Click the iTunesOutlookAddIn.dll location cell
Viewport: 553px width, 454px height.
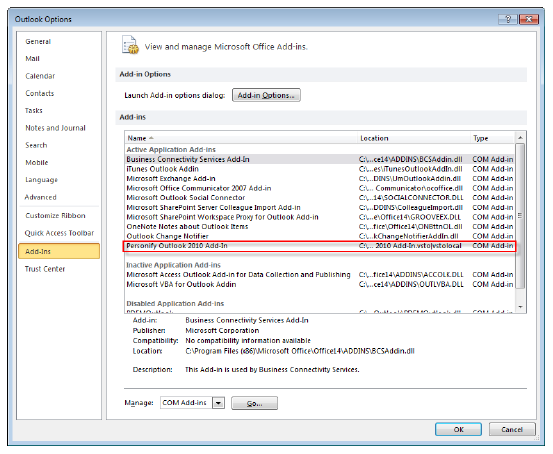pos(411,169)
